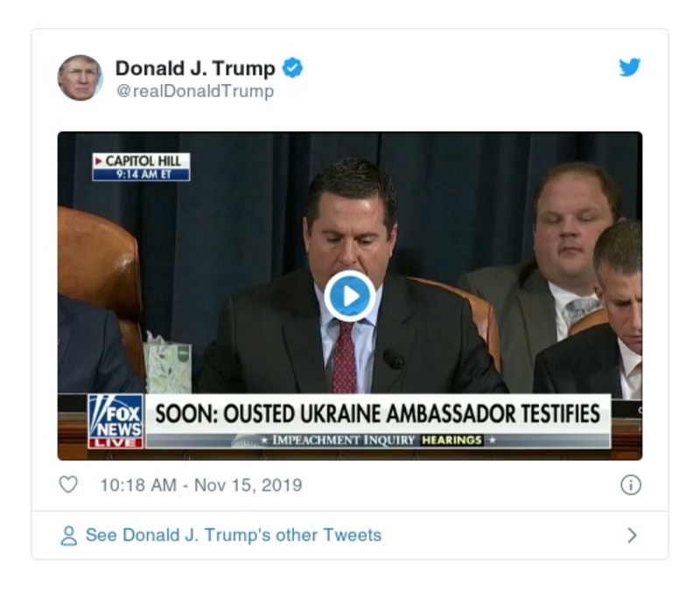The width and height of the screenshot is (700, 592).
Task: Open Donald J. Trump's profile avatar
Action: 81,76
